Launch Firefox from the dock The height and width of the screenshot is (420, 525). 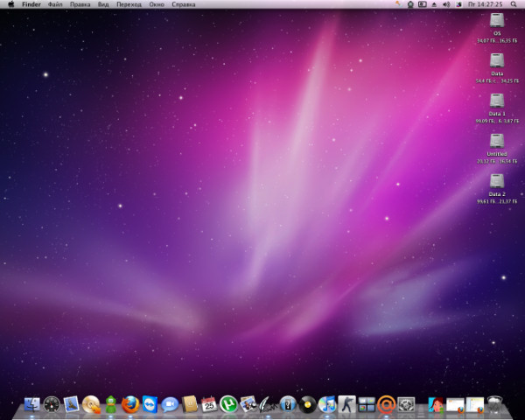131,404
